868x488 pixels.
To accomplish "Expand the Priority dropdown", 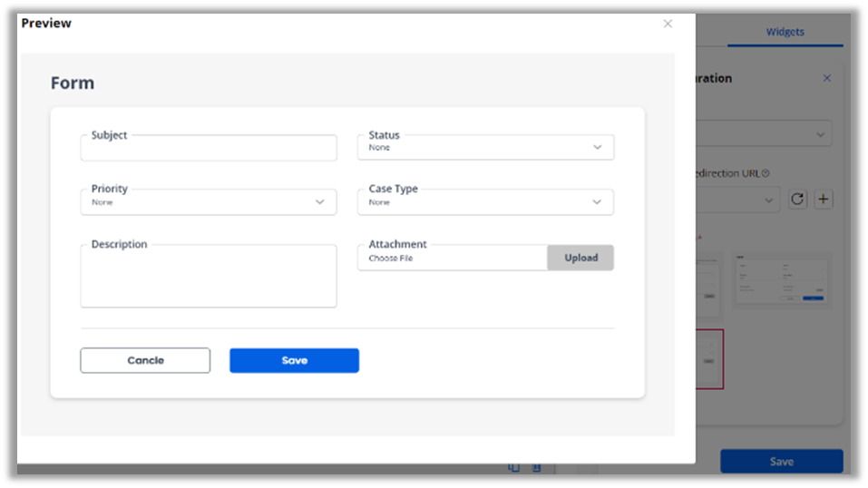I will [208, 202].
